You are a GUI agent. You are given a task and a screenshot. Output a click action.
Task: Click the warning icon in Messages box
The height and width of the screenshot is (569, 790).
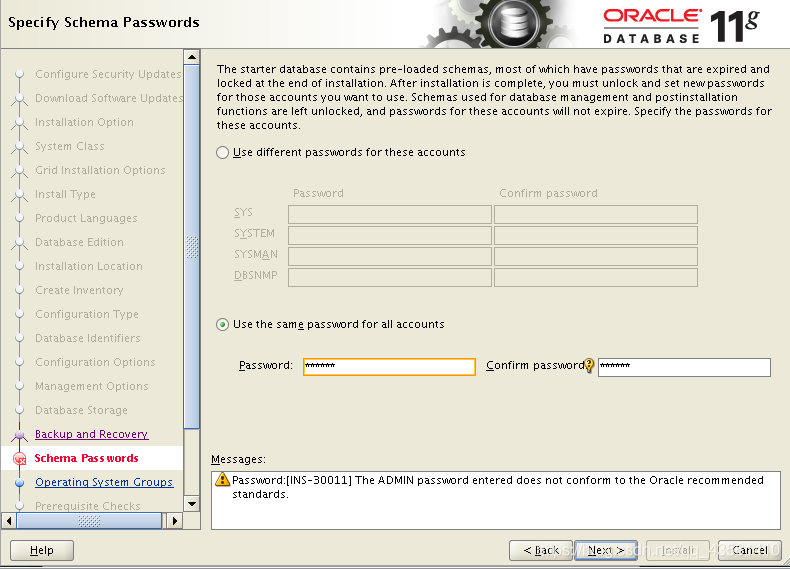(222, 479)
